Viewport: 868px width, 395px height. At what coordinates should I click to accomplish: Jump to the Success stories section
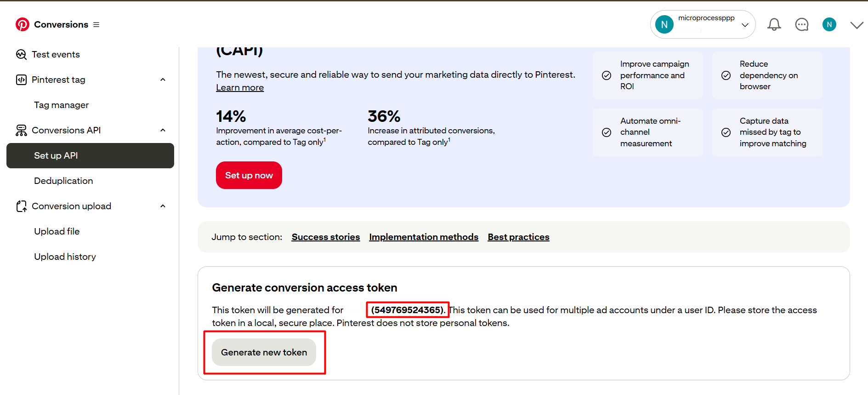point(325,237)
